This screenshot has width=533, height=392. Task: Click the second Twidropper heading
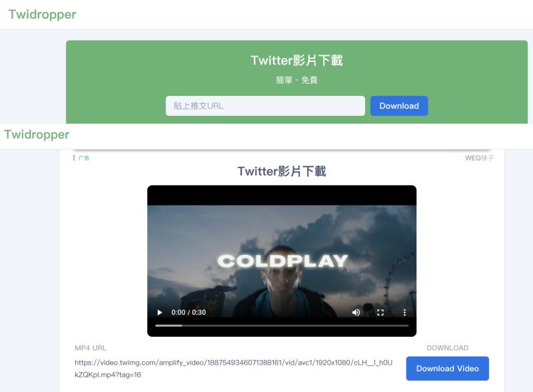tap(37, 134)
